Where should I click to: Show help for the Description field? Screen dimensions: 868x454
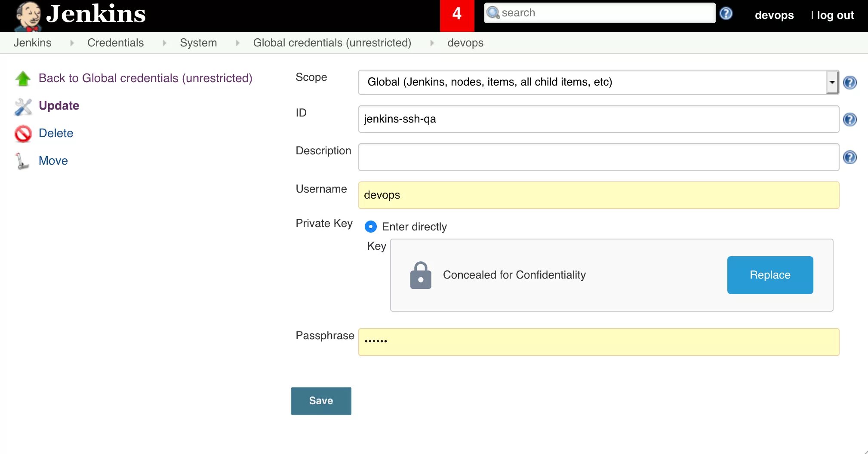[x=850, y=157]
